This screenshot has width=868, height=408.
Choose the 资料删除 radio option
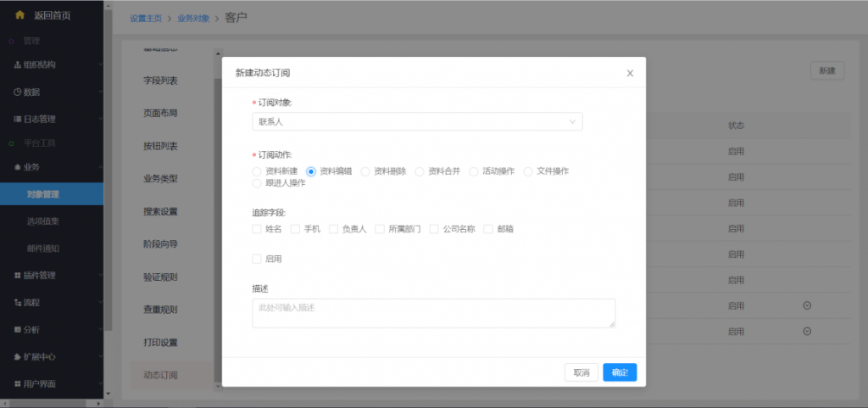[366, 171]
